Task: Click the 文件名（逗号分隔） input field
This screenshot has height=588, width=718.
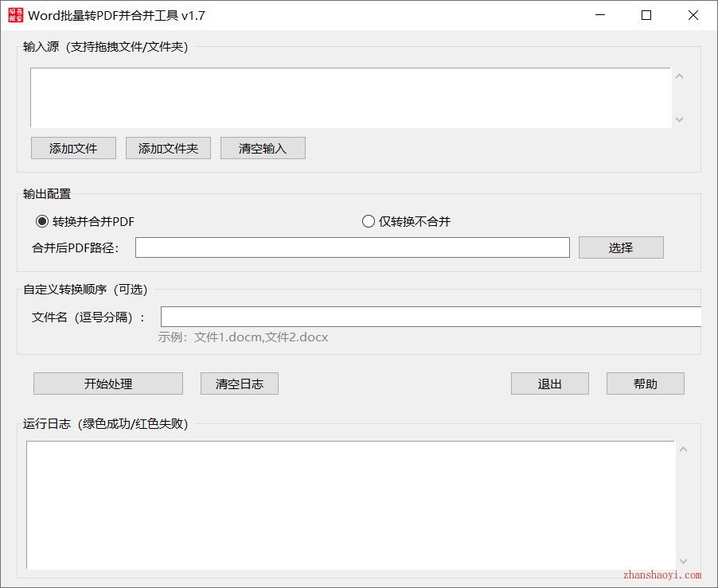Action: tap(430, 317)
